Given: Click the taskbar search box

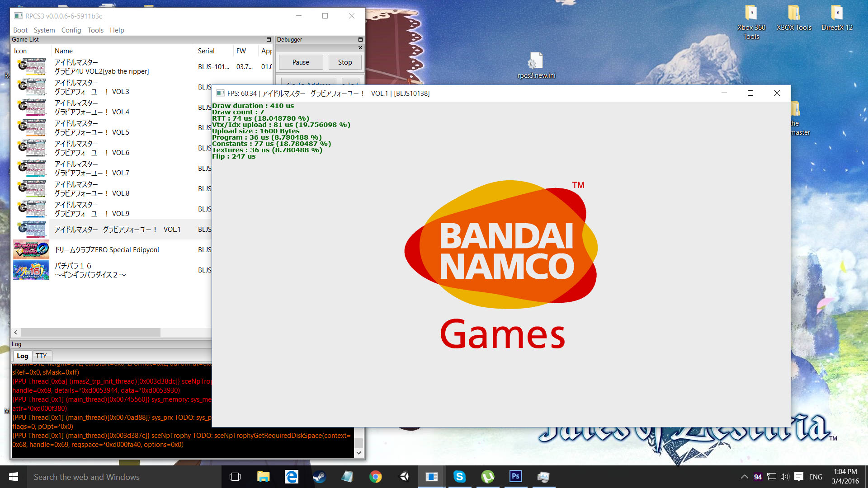Looking at the screenshot, I should click(124, 477).
